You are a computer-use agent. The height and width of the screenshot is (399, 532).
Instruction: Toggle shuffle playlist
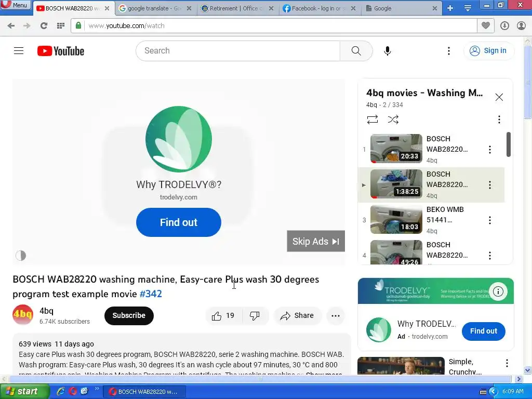coord(393,119)
